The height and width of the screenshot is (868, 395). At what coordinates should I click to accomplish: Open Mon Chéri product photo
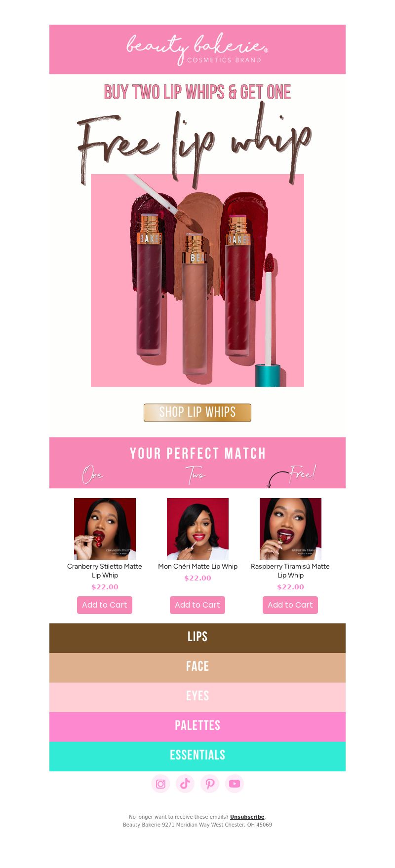tap(197, 529)
